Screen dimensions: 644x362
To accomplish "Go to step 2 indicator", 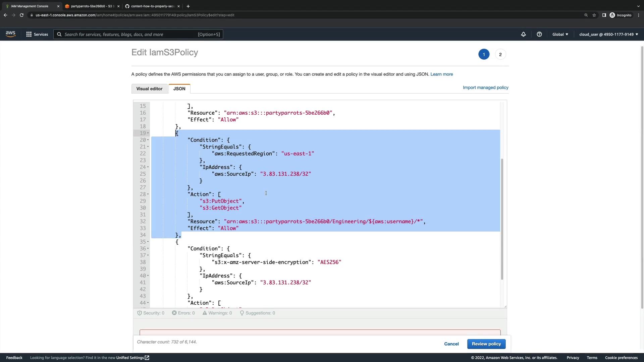I will point(500,54).
